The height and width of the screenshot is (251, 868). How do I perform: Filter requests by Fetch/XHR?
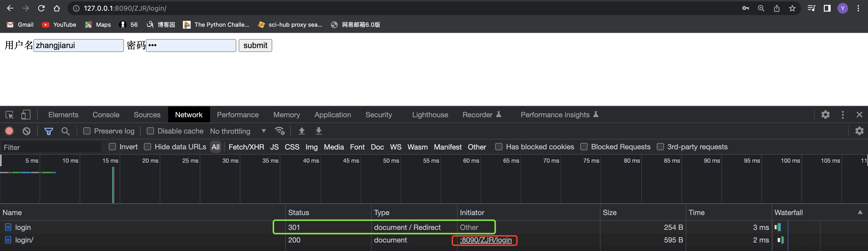(246, 147)
